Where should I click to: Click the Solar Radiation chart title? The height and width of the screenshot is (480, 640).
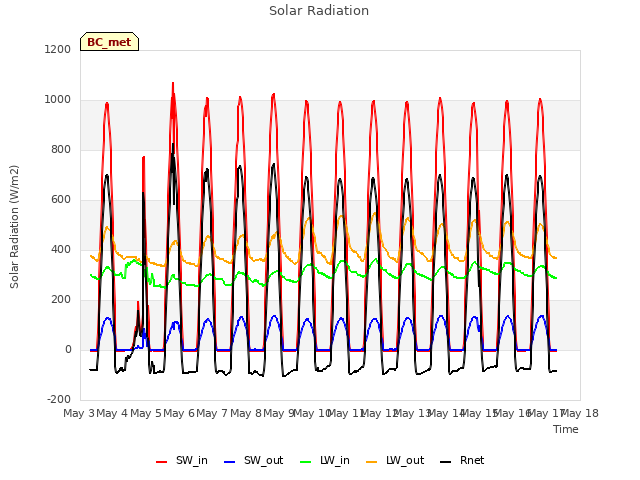point(319,11)
